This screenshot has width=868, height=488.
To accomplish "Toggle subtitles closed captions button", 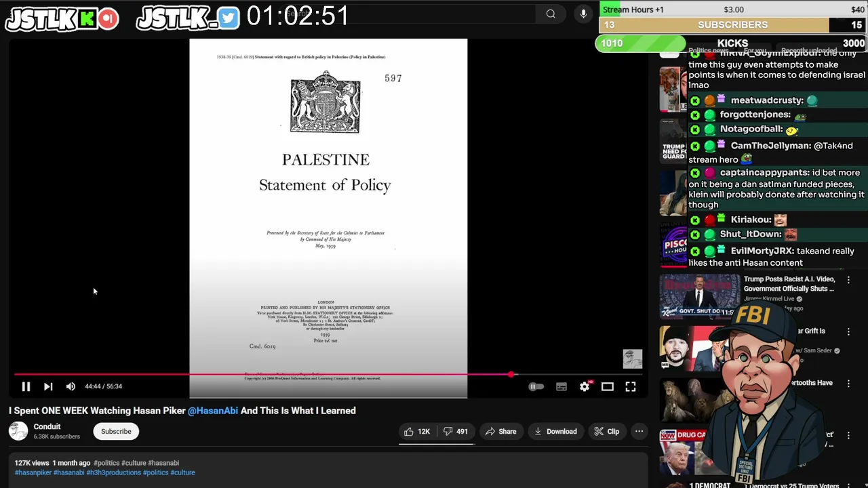I will tap(561, 386).
